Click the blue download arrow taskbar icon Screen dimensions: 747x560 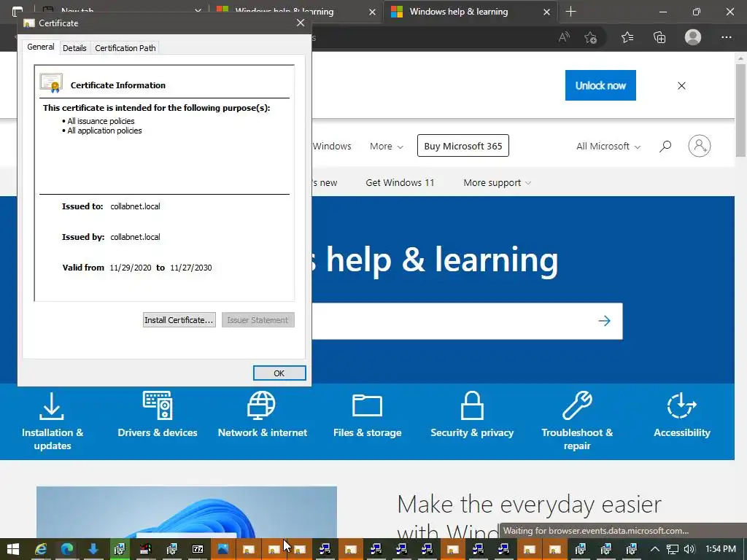point(93,549)
